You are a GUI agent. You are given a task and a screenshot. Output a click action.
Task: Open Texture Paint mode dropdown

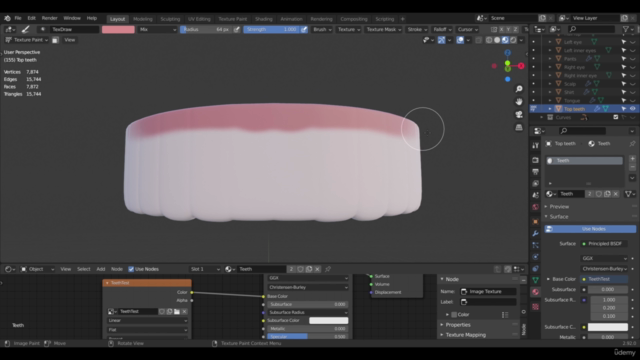[26, 40]
